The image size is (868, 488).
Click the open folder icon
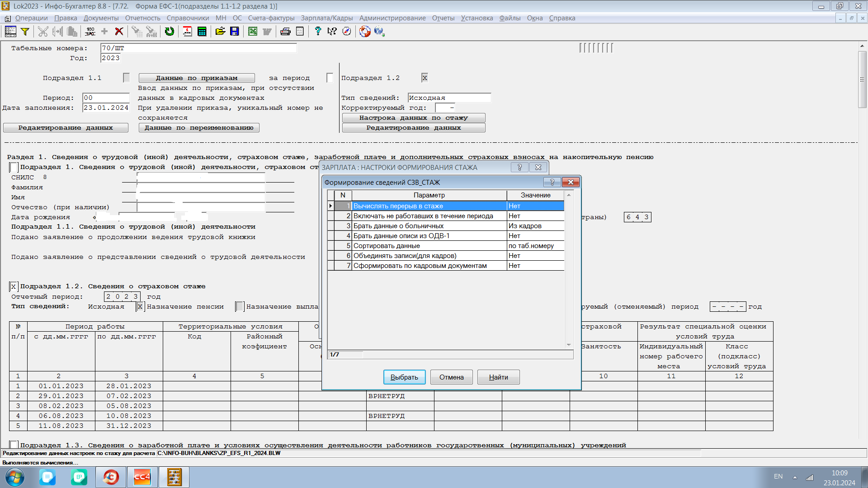tap(220, 31)
